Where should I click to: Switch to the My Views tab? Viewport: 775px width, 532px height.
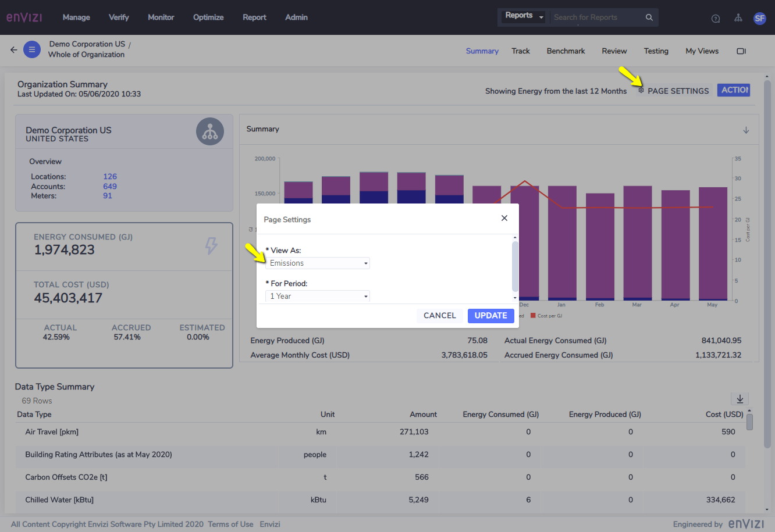coord(702,51)
